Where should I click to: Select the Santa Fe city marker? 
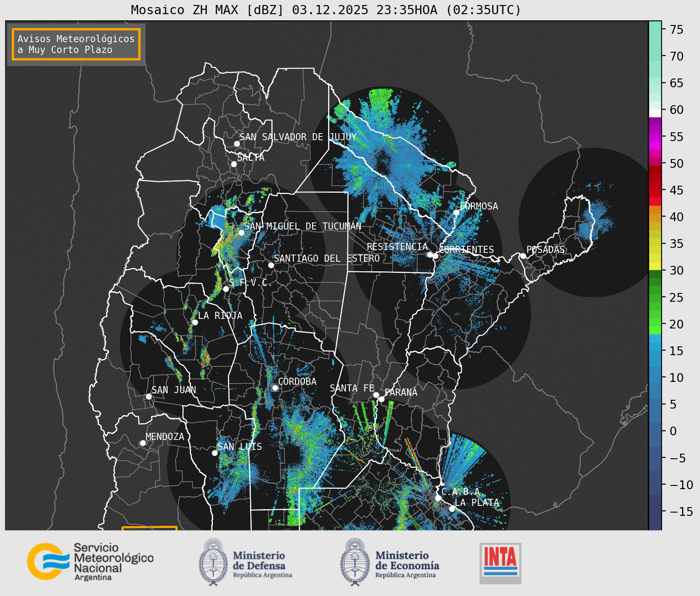[x=376, y=395]
